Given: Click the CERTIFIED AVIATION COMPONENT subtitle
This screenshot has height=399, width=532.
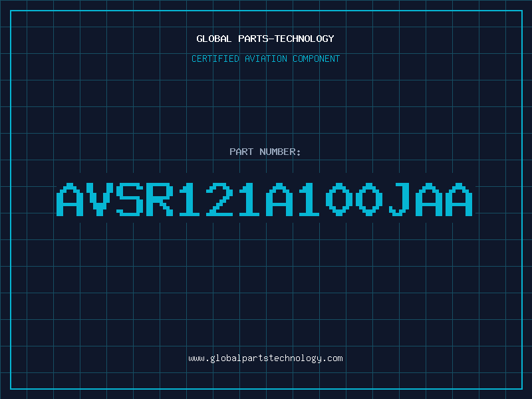Looking at the screenshot, I should (x=265, y=59).
